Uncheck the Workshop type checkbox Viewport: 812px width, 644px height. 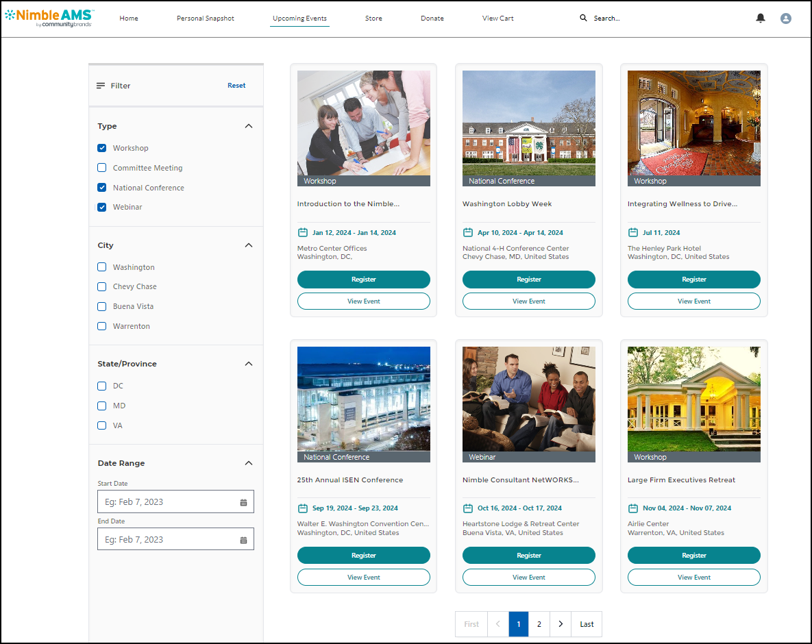[102, 148]
